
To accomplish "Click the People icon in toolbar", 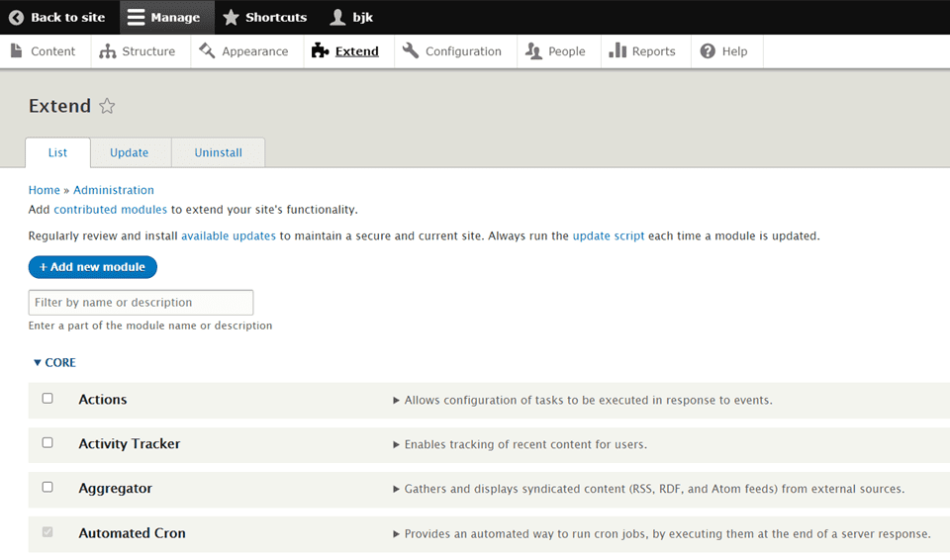I will [533, 50].
